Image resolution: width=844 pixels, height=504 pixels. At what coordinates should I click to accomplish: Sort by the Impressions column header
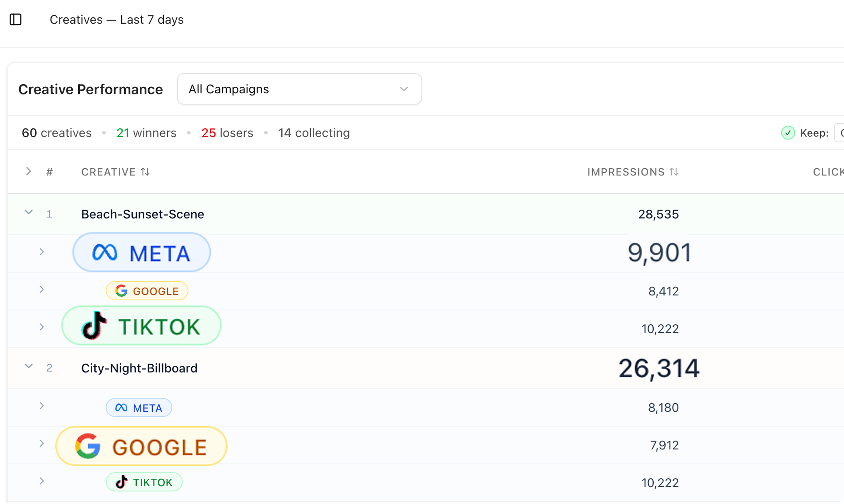click(633, 172)
